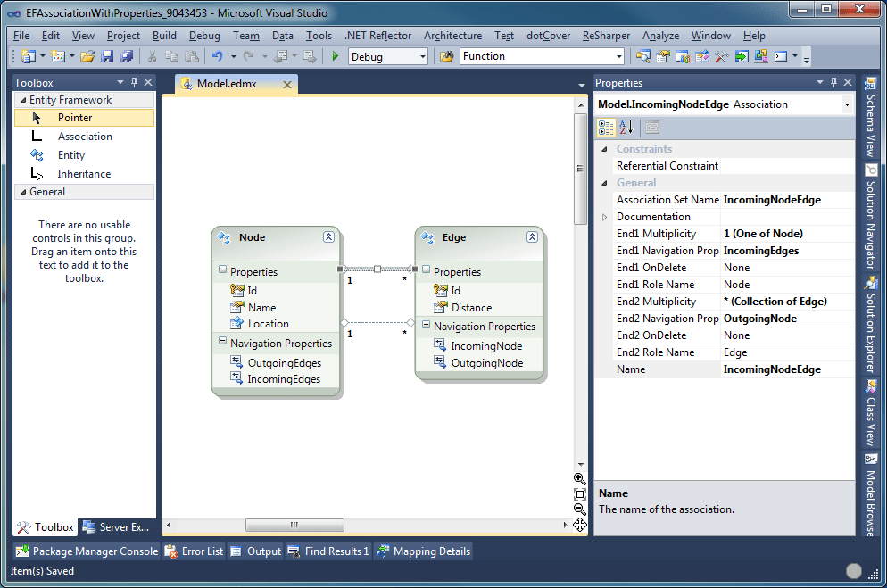The width and height of the screenshot is (887, 588).
Task: Open the ReSharper menu
Action: tap(606, 36)
